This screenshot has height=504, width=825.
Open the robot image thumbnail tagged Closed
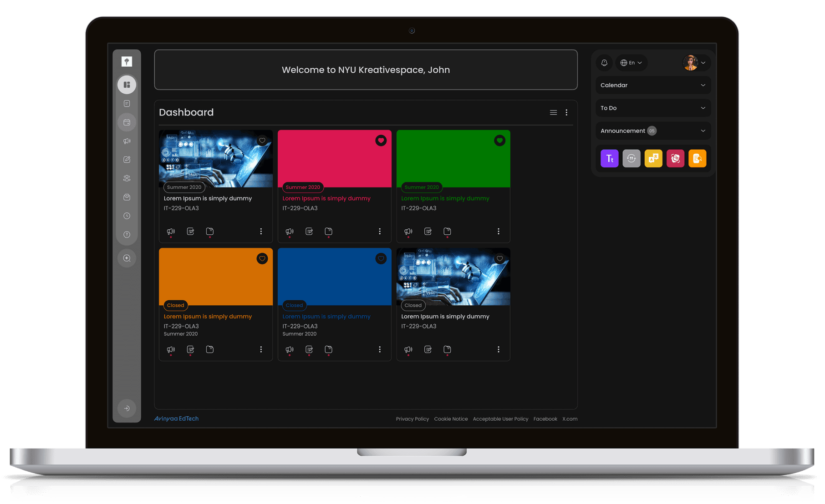point(453,277)
